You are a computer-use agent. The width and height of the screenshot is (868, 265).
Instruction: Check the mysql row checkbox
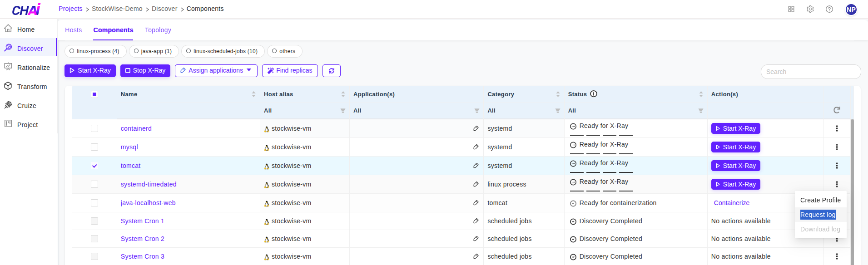[94, 147]
